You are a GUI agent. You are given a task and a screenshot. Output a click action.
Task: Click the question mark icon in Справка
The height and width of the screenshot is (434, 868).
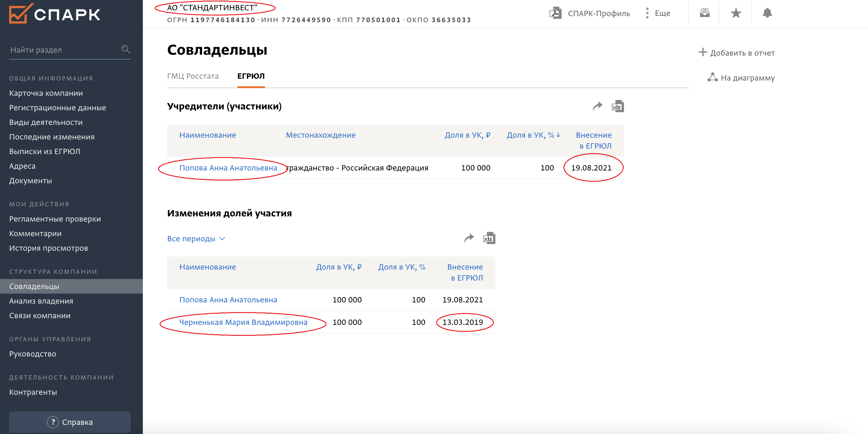53,422
